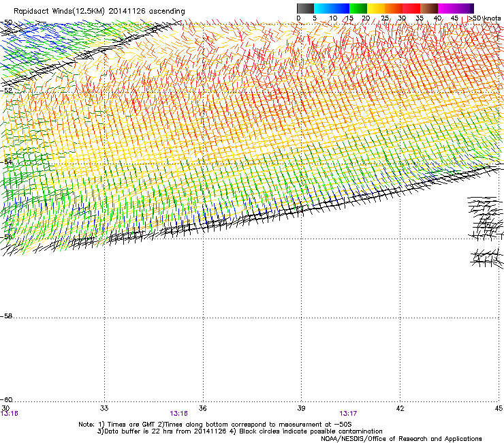The height and width of the screenshot is (443, 504).
Task: Click the '42' longitude axis label
Action: (400, 408)
